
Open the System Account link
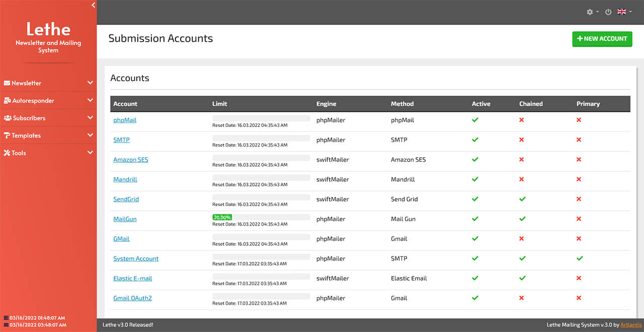click(136, 258)
